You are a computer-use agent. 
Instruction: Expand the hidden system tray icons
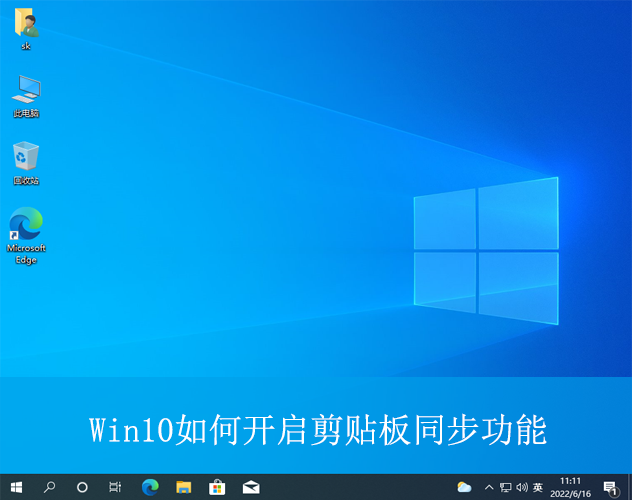pos(489,487)
